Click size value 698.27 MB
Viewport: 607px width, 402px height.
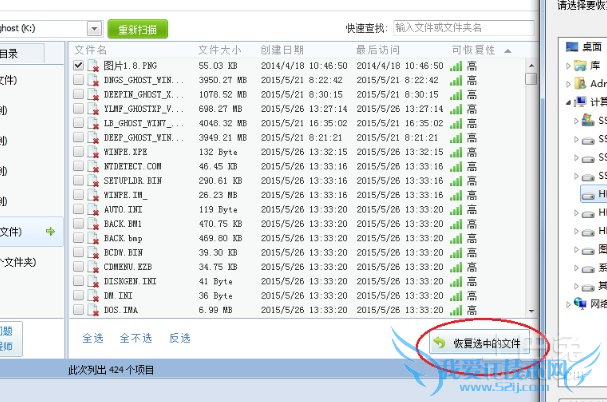coord(220,108)
